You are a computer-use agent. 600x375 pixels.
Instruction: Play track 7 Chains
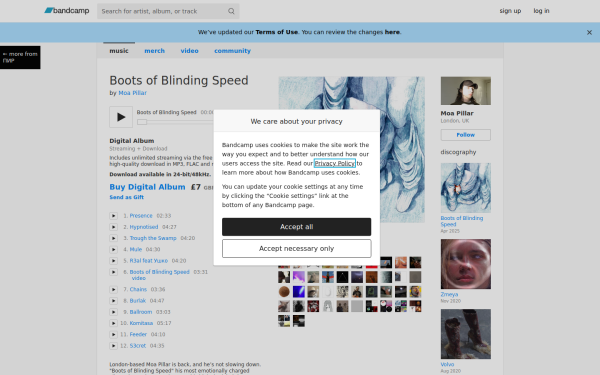[114, 289]
